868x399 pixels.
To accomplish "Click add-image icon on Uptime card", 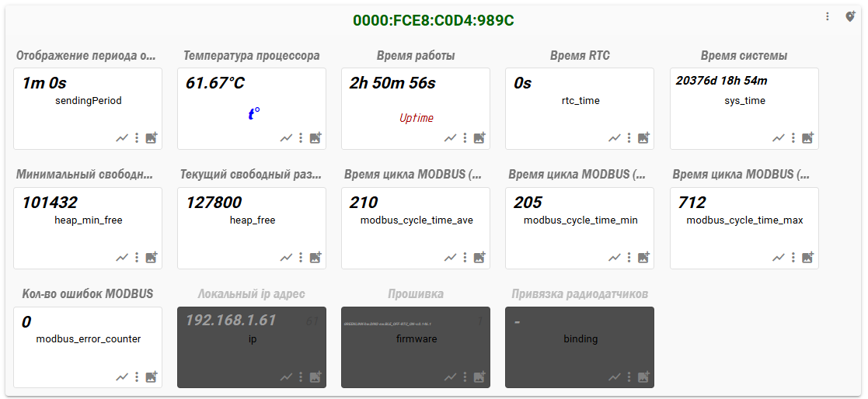I will (x=479, y=138).
